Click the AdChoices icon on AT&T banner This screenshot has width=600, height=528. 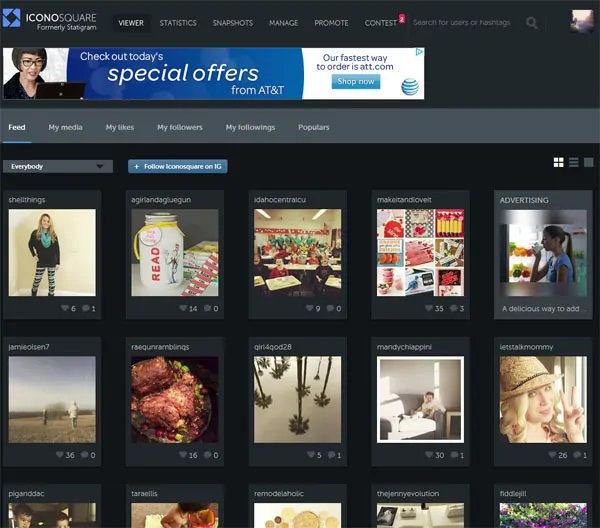coord(419,52)
